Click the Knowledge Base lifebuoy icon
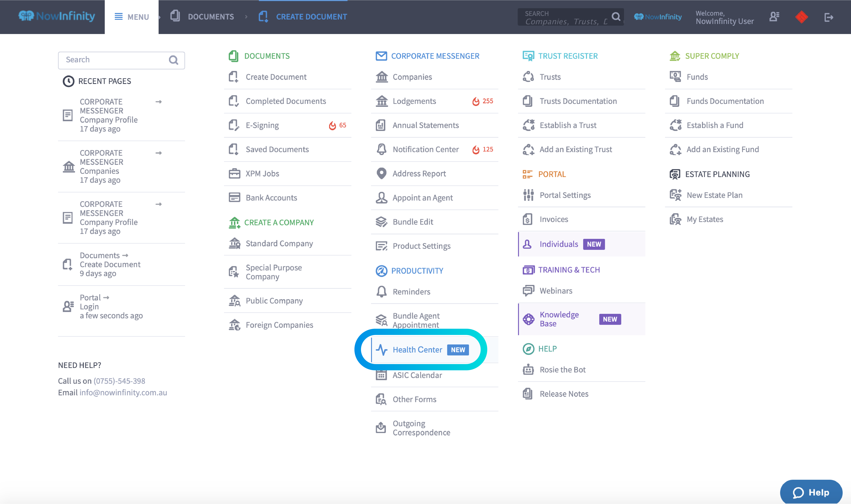The image size is (851, 504). (x=529, y=319)
